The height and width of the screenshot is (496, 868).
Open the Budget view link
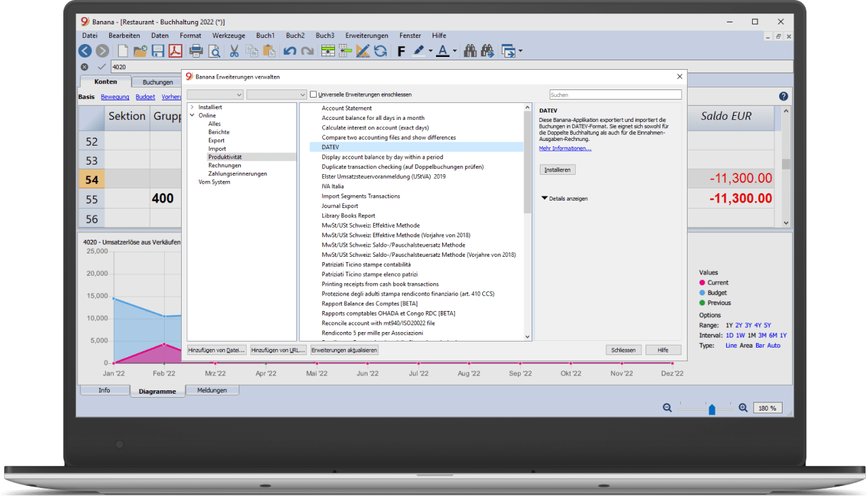(x=145, y=97)
